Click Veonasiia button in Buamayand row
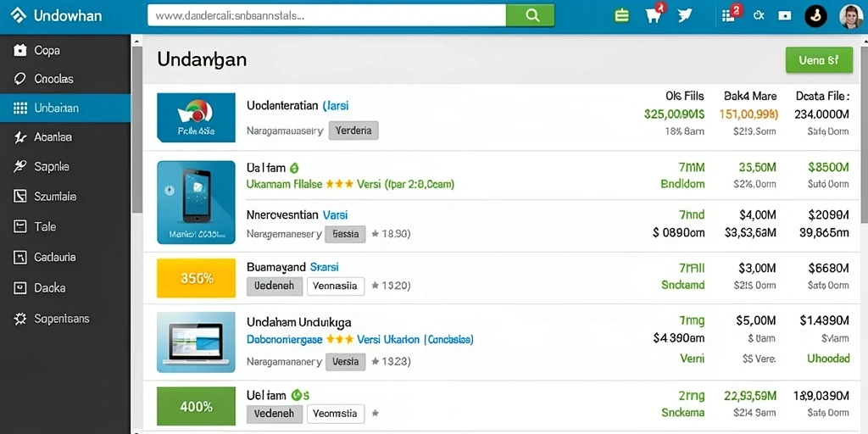868x434 pixels. [x=336, y=287]
